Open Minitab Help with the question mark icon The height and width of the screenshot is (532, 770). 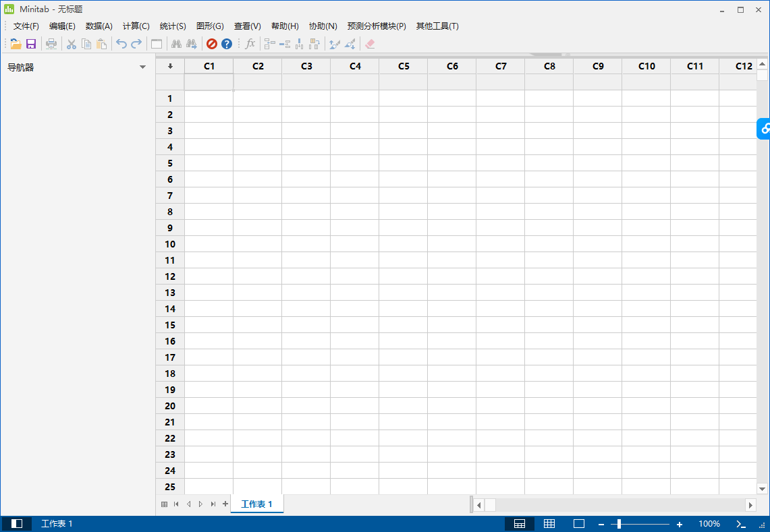227,44
